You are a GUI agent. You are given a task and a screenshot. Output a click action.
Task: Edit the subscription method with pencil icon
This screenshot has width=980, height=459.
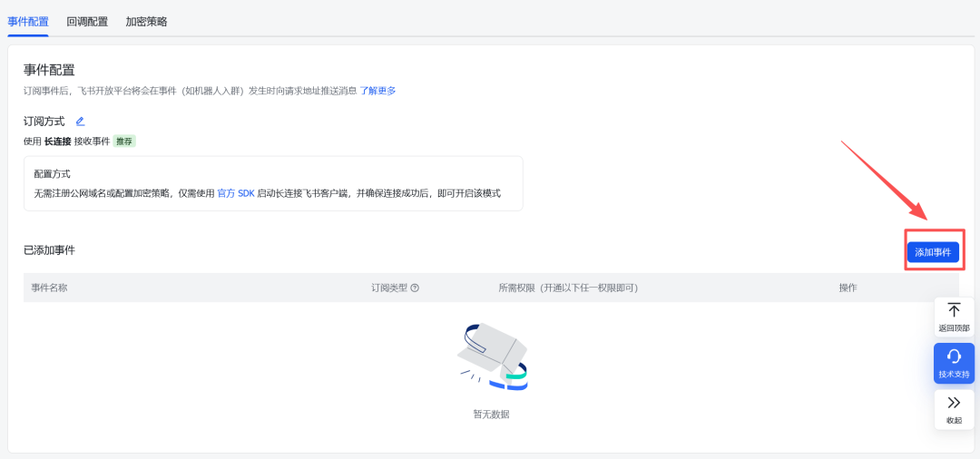click(x=80, y=122)
